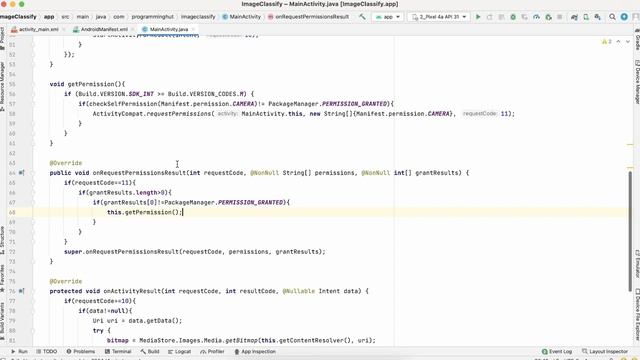
Task: Open the Event Log panel
Action: tap(557, 351)
